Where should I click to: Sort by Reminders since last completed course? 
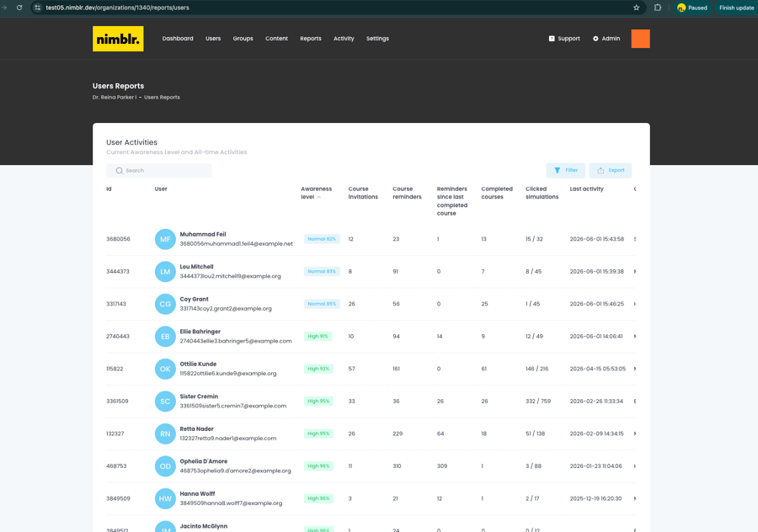pyautogui.click(x=452, y=201)
